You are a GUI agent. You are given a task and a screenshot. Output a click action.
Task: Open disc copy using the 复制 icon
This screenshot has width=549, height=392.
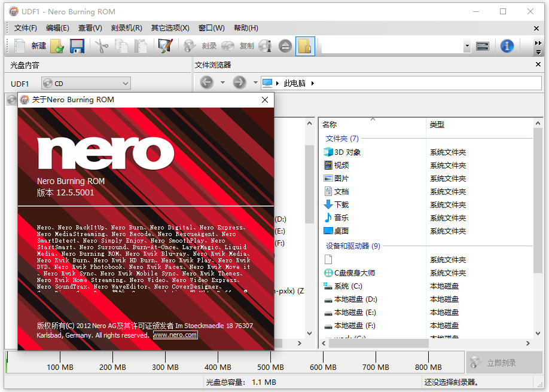pos(228,47)
